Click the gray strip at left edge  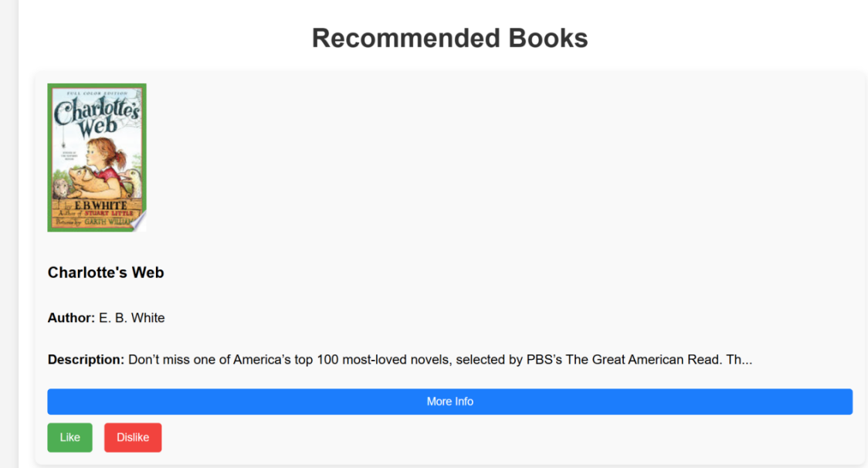8,234
